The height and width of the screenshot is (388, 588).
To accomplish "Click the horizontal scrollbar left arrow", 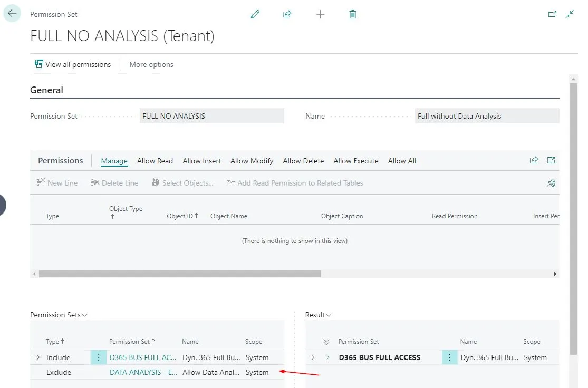I will coord(34,274).
